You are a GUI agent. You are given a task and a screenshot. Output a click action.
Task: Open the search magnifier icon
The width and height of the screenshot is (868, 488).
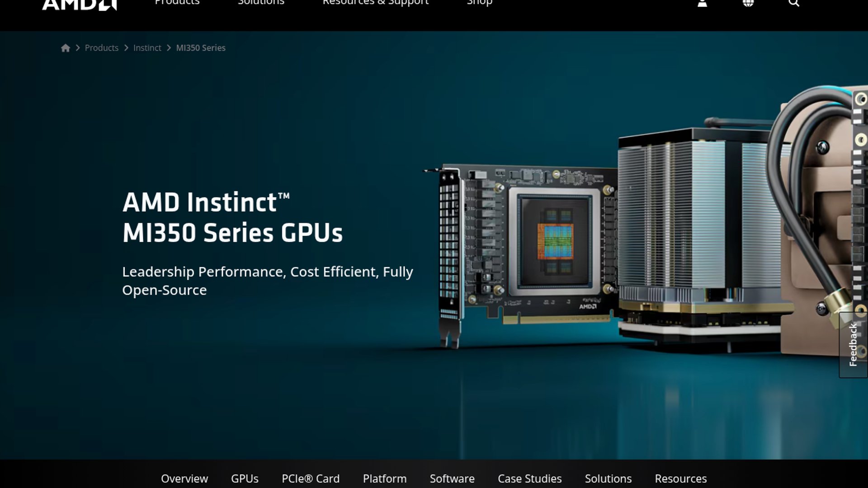[794, 3]
